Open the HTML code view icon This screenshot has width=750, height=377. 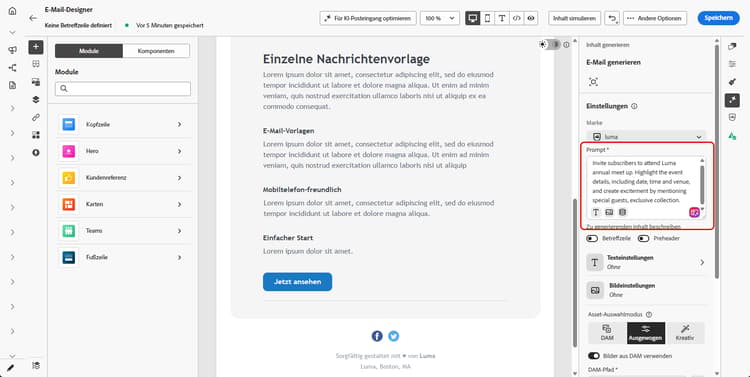click(516, 18)
